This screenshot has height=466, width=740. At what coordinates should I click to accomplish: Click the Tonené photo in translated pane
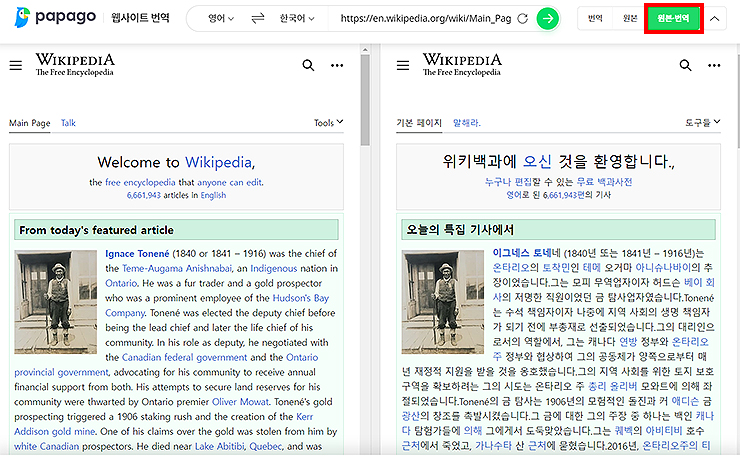pyautogui.click(x=442, y=302)
